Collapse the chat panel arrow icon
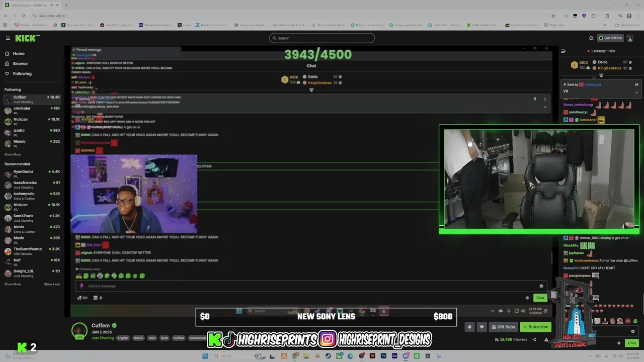Image resolution: width=644 pixels, height=362 pixels. [x=563, y=51]
